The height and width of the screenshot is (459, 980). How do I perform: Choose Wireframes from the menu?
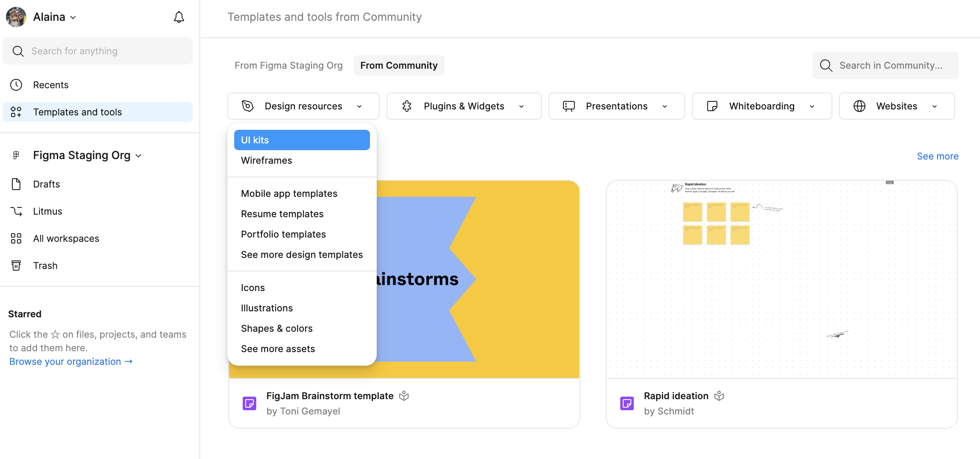tap(302, 160)
